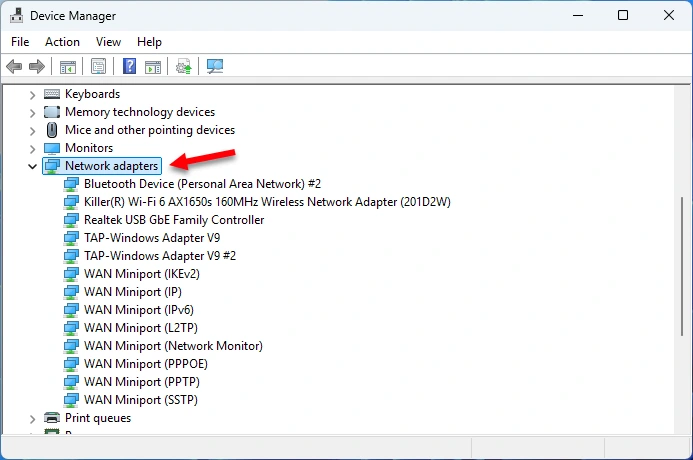Toggle the console tree pane toolbar icon
The image size is (693, 460).
click(68, 67)
